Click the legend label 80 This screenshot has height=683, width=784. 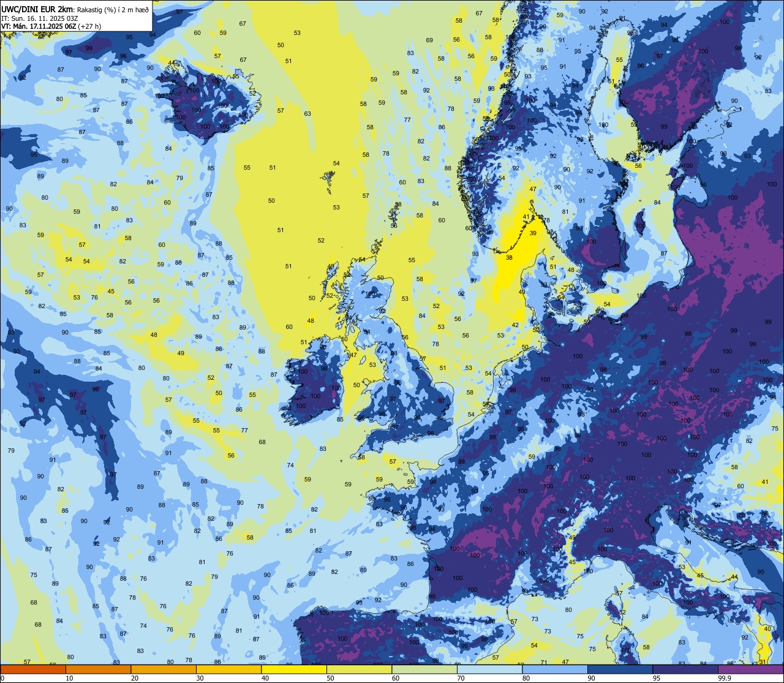pos(526,678)
